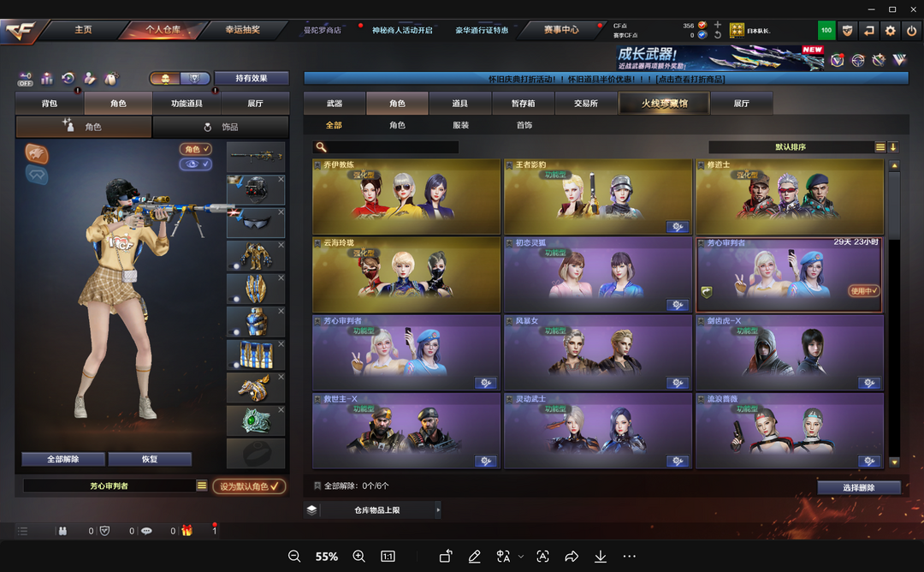
Task: Click the zoom in icon in viewer toolbar
Action: [x=358, y=556]
